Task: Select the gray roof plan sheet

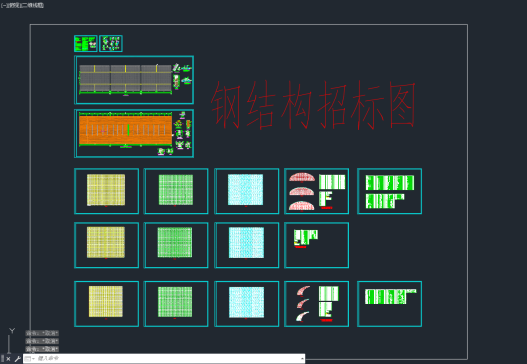Action: pos(134,80)
